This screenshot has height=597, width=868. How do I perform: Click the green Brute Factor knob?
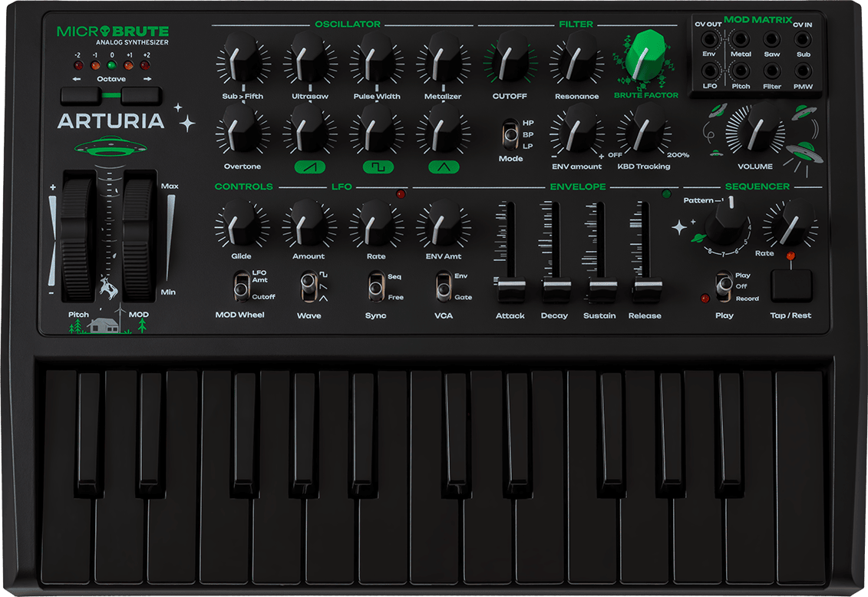647,57
